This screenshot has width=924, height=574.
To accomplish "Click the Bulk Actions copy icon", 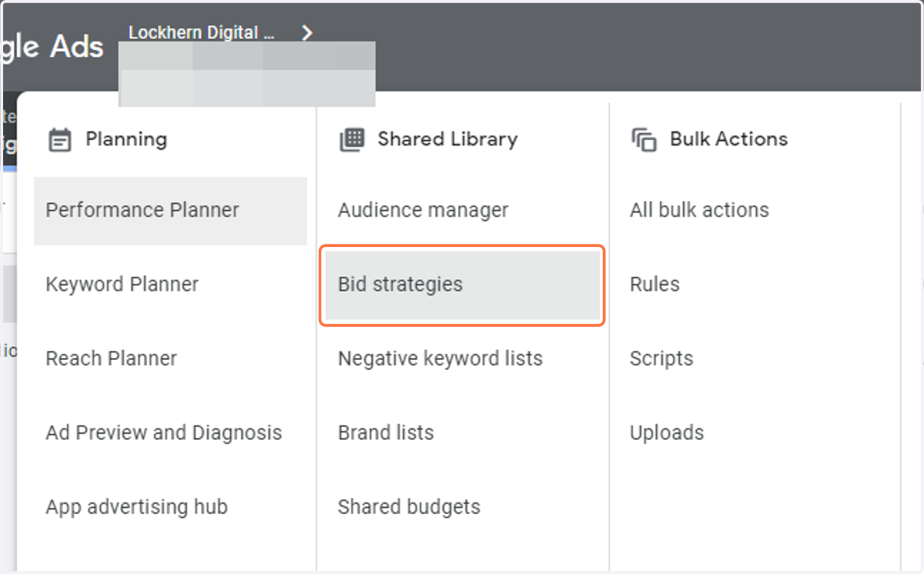I will [644, 140].
